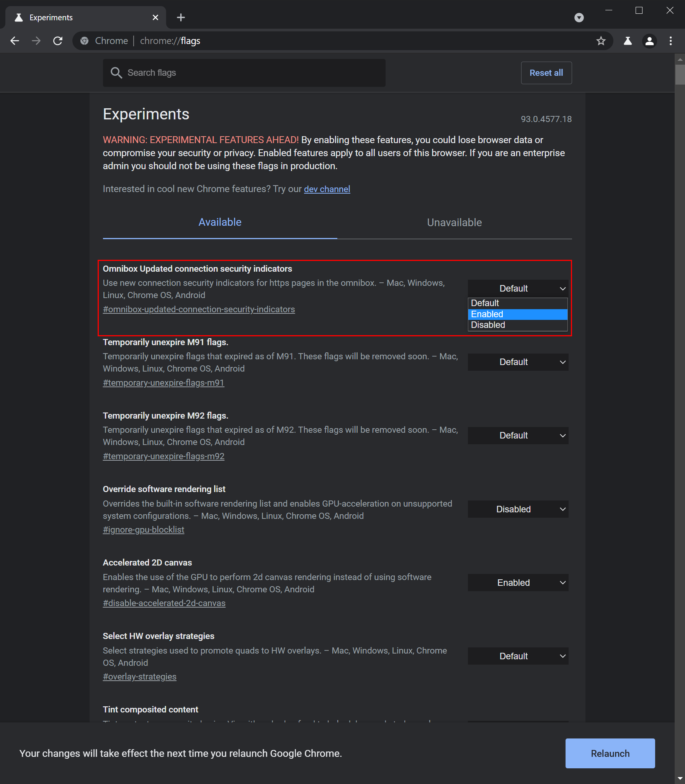This screenshot has width=685, height=784.
Task: Open the #disable-accelerated-2d-canvas link
Action: tap(164, 603)
